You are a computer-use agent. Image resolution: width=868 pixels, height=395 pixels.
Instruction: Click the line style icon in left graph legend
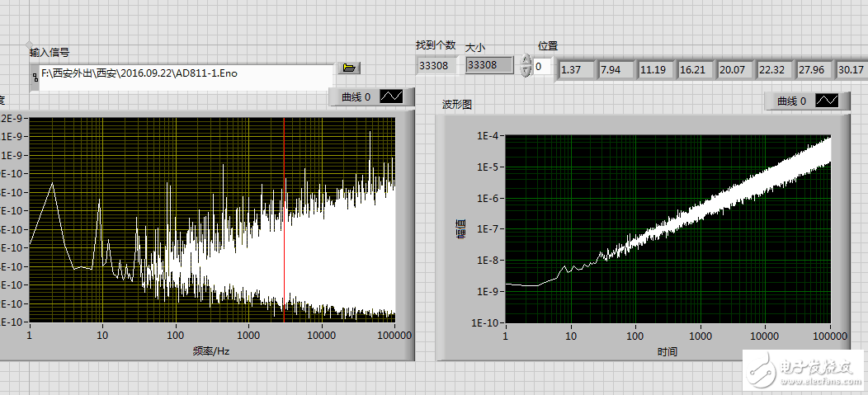(x=392, y=97)
